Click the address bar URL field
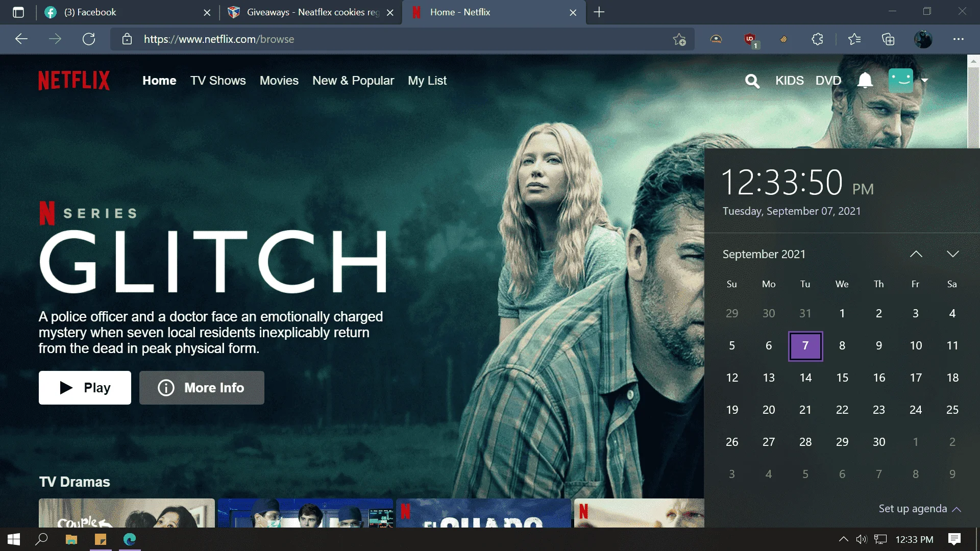 click(x=402, y=39)
